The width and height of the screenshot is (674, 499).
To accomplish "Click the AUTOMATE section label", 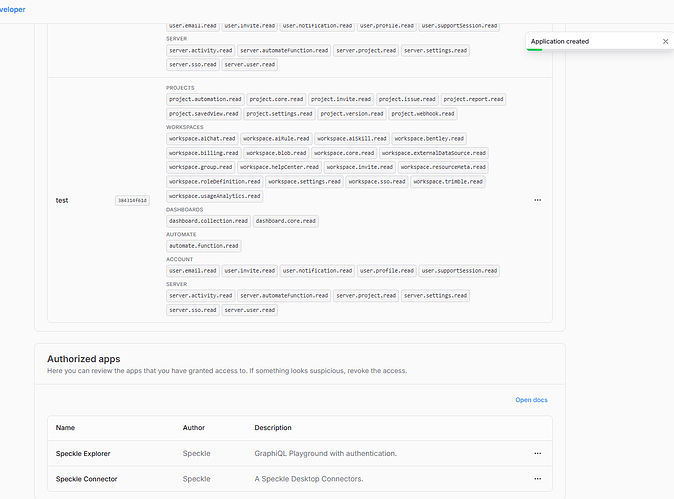I will coord(181,235).
